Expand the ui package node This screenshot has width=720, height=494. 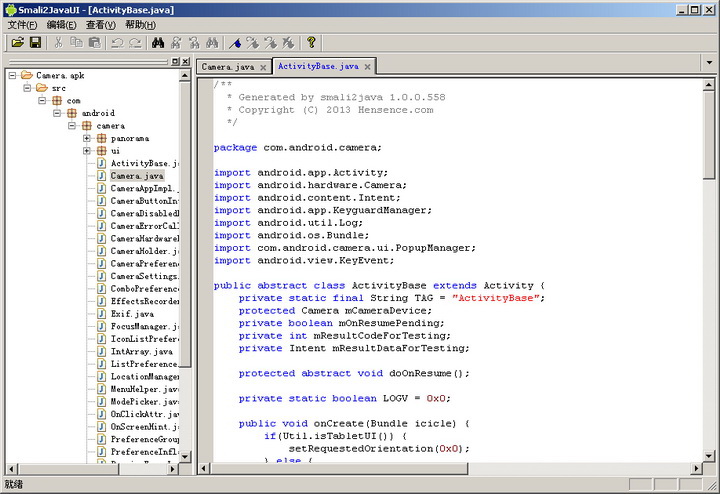tap(88, 151)
